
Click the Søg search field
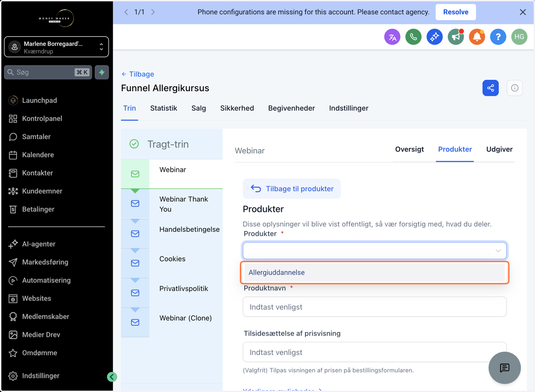(x=48, y=72)
